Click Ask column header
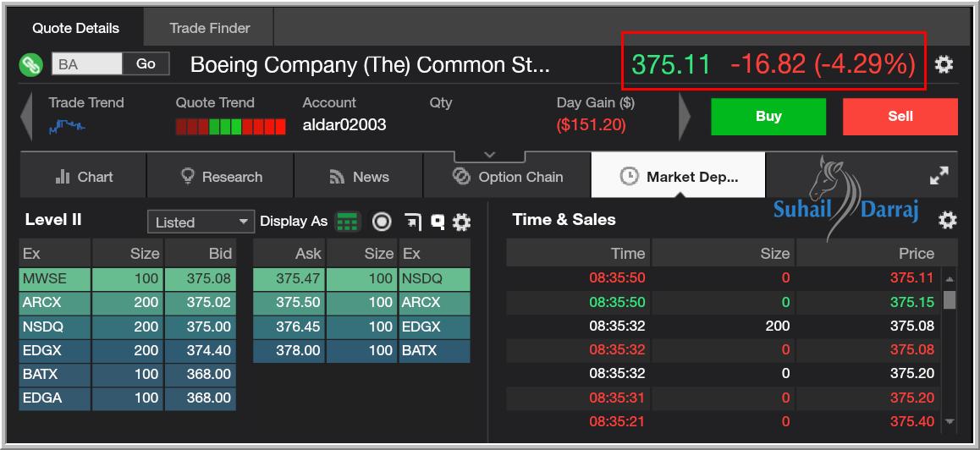 pos(289,253)
